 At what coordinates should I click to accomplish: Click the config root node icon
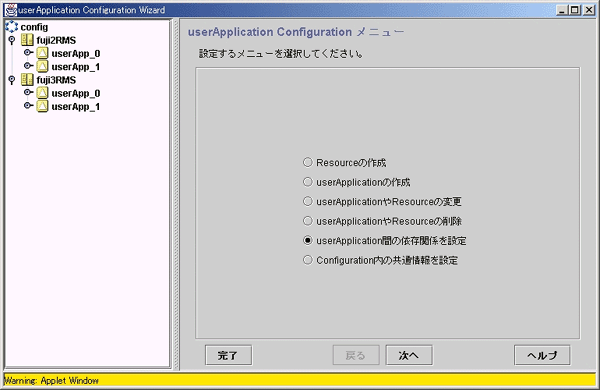coord(12,26)
